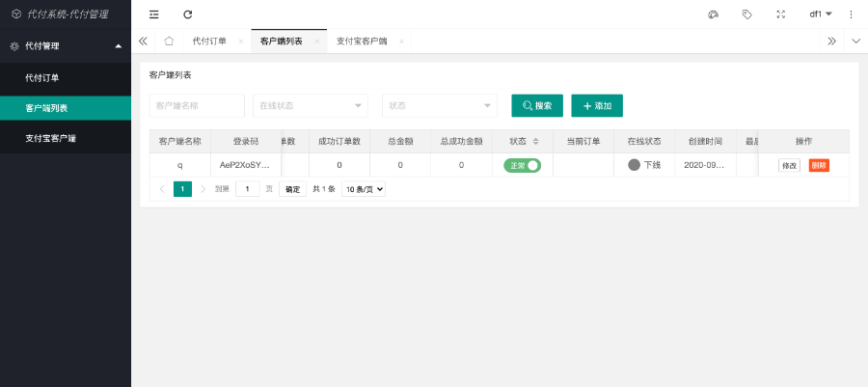Click the 客户端名称 search input field
Image resolution: width=868 pixels, height=387 pixels.
pos(197,105)
